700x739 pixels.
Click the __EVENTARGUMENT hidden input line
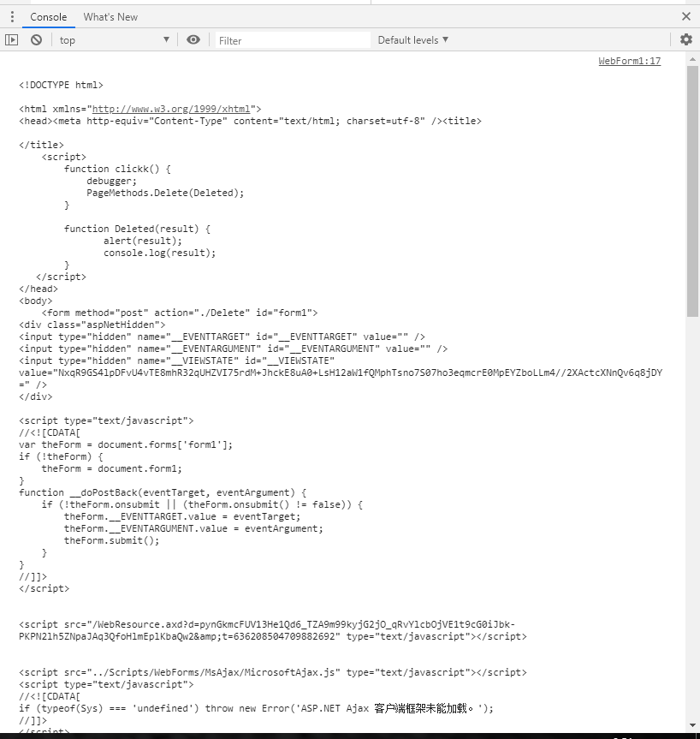233,349
